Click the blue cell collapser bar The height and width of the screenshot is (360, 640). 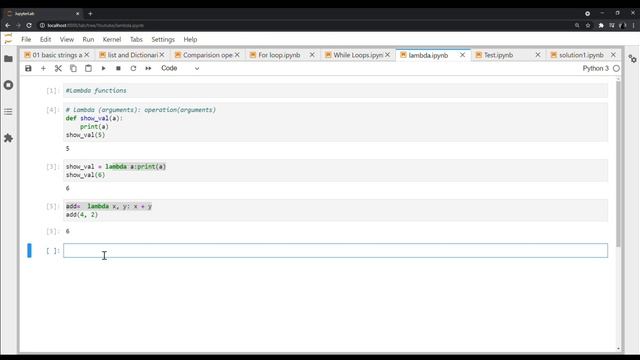[29, 251]
